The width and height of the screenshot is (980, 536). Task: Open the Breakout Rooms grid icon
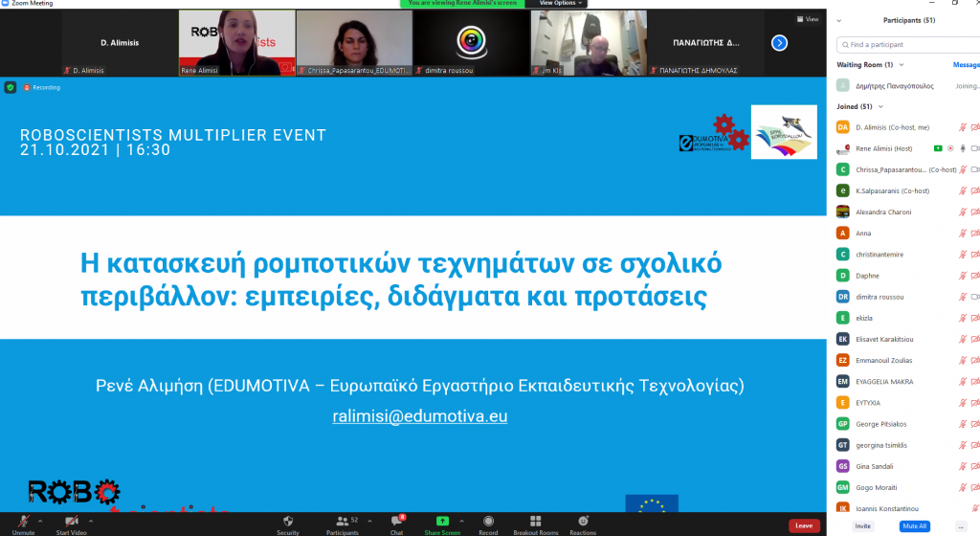click(x=536, y=521)
